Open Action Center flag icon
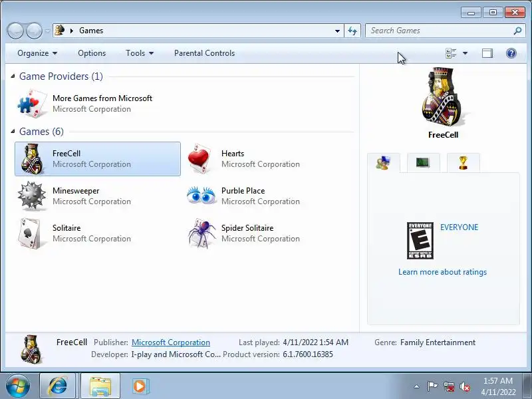Screen dimensions: 532x399 click(432, 386)
